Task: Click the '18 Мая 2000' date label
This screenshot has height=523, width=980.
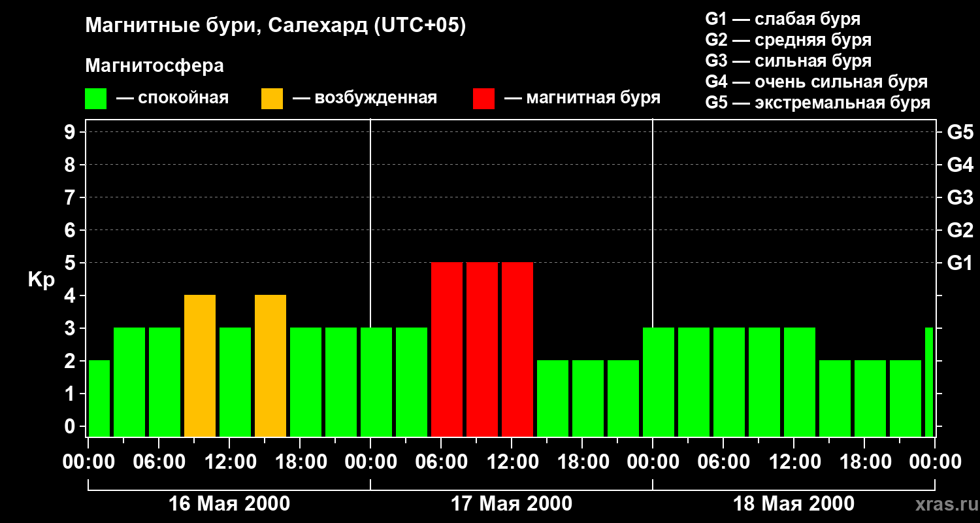Action: [x=794, y=503]
